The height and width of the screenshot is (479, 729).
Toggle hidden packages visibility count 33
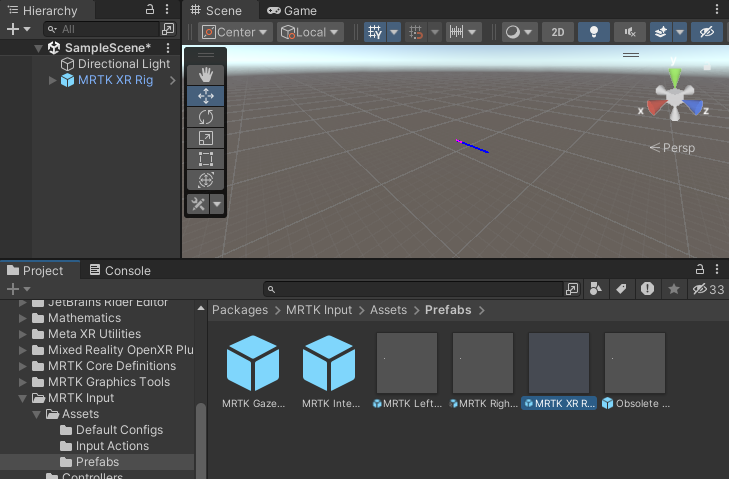pyautogui.click(x=708, y=289)
